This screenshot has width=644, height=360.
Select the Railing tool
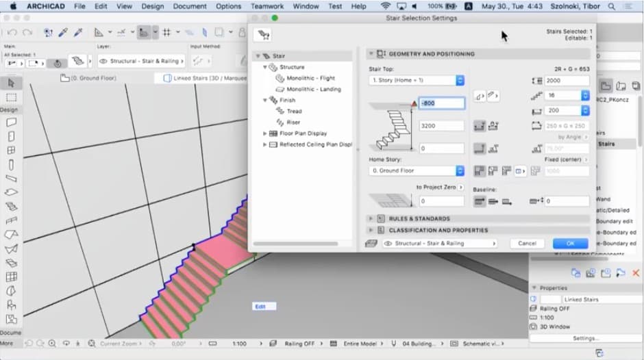[x=11, y=221]
